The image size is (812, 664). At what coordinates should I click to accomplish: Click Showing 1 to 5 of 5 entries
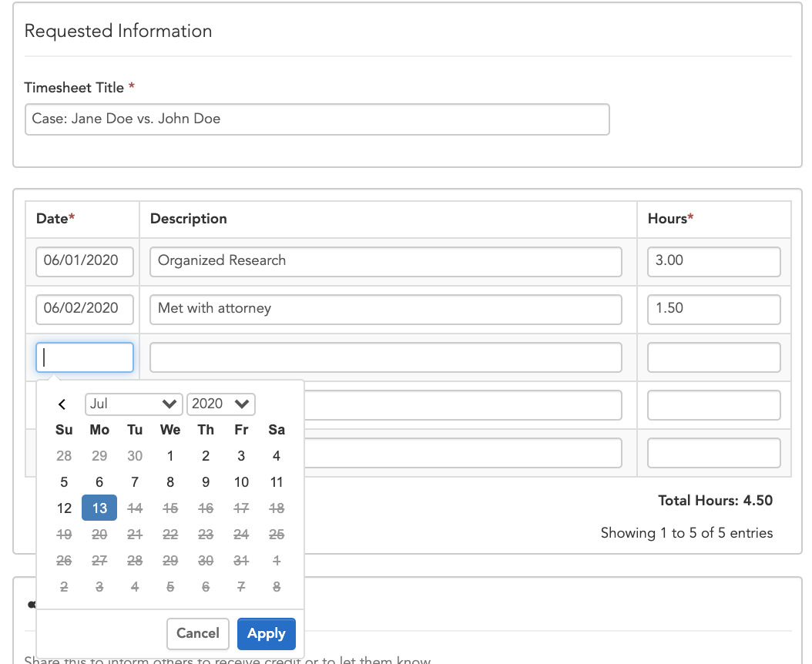[x=686, y=533]
